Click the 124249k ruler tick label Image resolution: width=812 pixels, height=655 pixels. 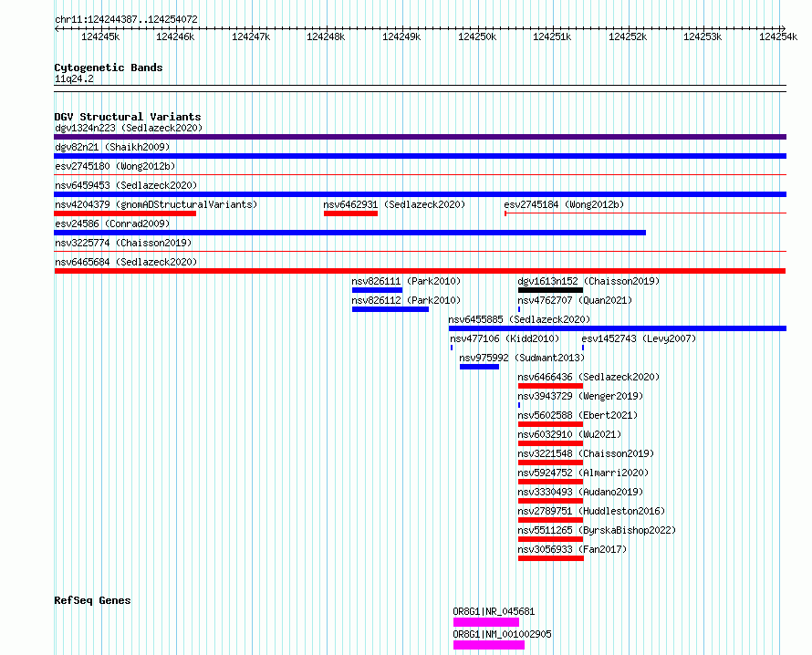[401, 36]
